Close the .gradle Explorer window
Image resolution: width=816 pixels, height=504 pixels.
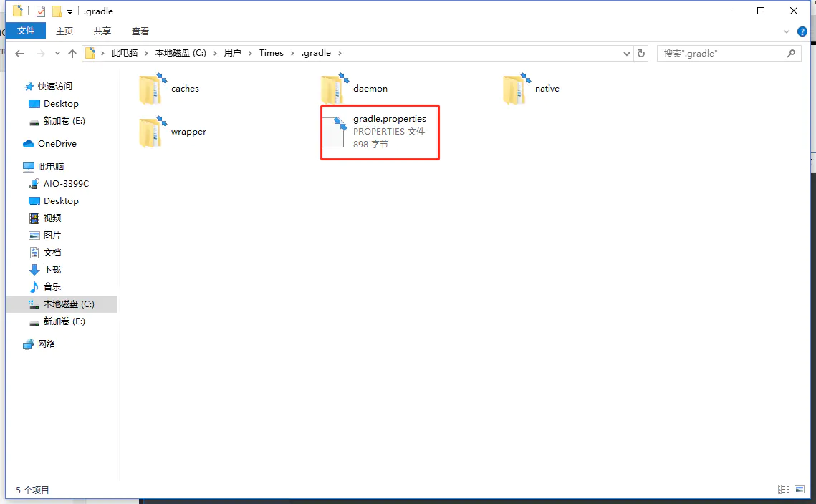coord(794,11)
